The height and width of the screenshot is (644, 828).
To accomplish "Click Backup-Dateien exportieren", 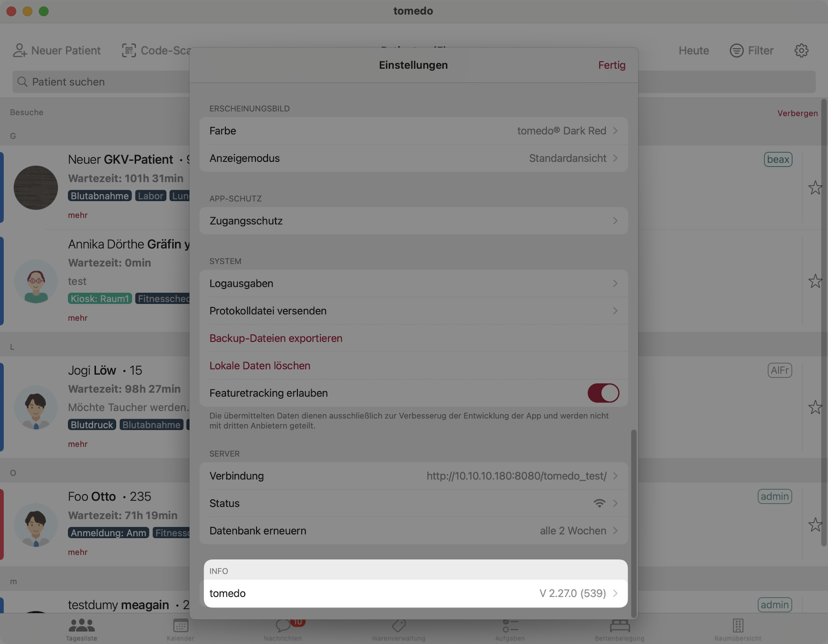I will (x=276, y=338).
